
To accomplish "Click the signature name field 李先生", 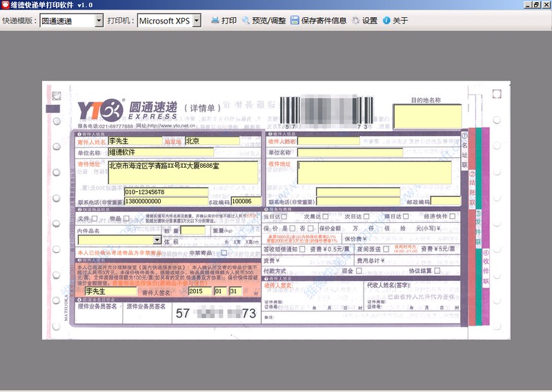I will coord(111,291).
